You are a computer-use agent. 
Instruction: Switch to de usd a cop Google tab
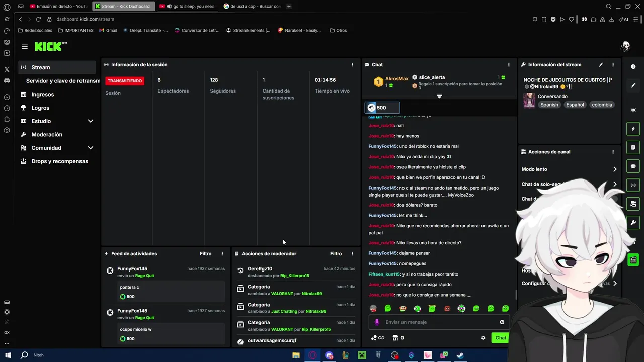tap(252, 6)
